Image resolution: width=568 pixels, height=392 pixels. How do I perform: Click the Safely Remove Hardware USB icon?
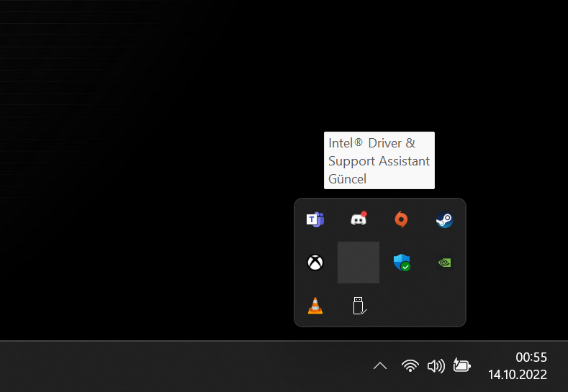[359, 306]
